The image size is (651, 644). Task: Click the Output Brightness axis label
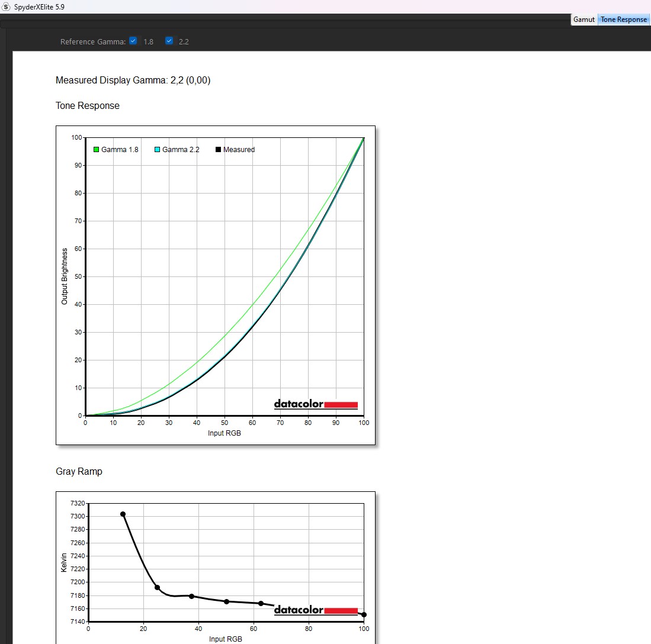click(x=65, y=276)
